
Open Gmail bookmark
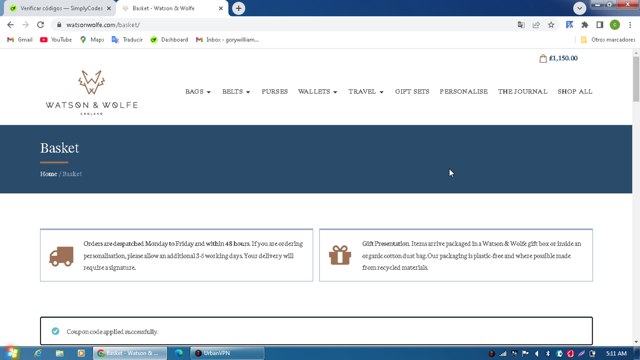(x=20, y=40)
